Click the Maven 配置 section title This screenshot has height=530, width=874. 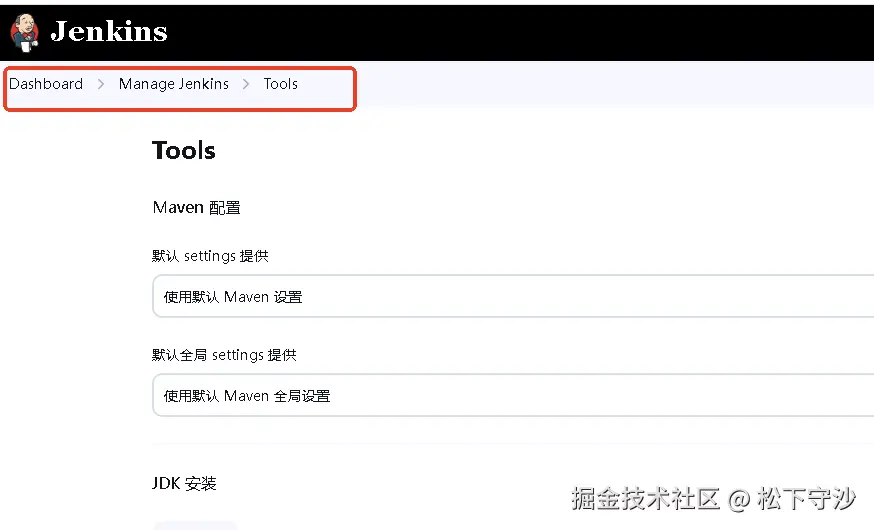(196, 207)
